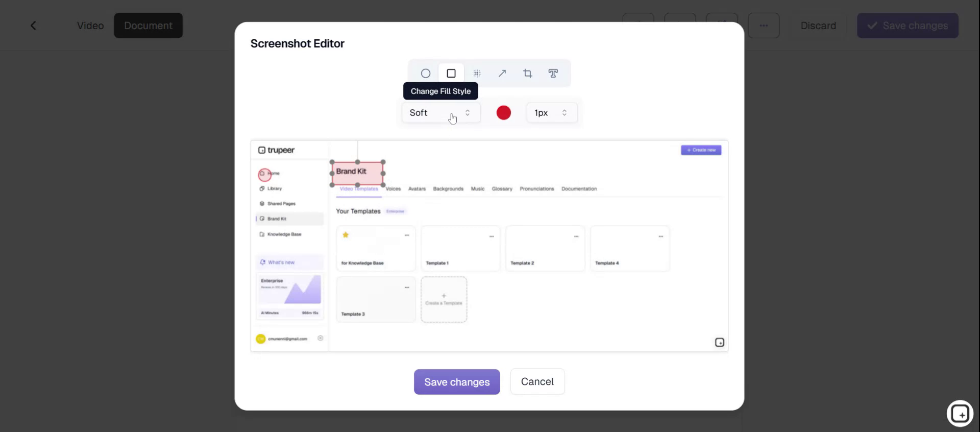Screen dimensions: 980x432
Task: Select the ellipse shape tool
Action: pyautogui.click(x=425, y=74)
